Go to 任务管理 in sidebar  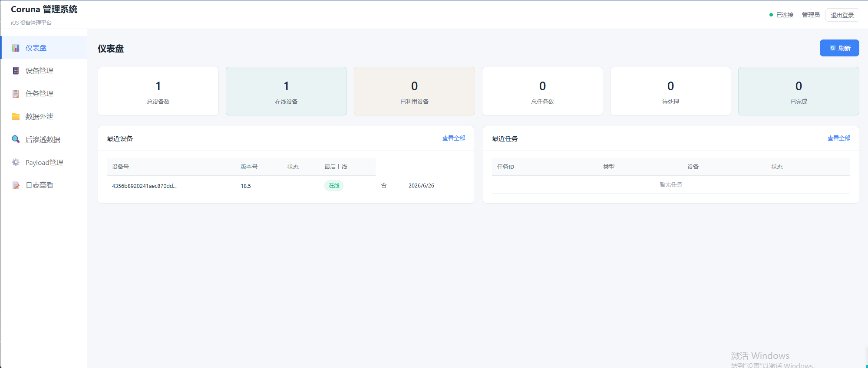tap(44, 94)
